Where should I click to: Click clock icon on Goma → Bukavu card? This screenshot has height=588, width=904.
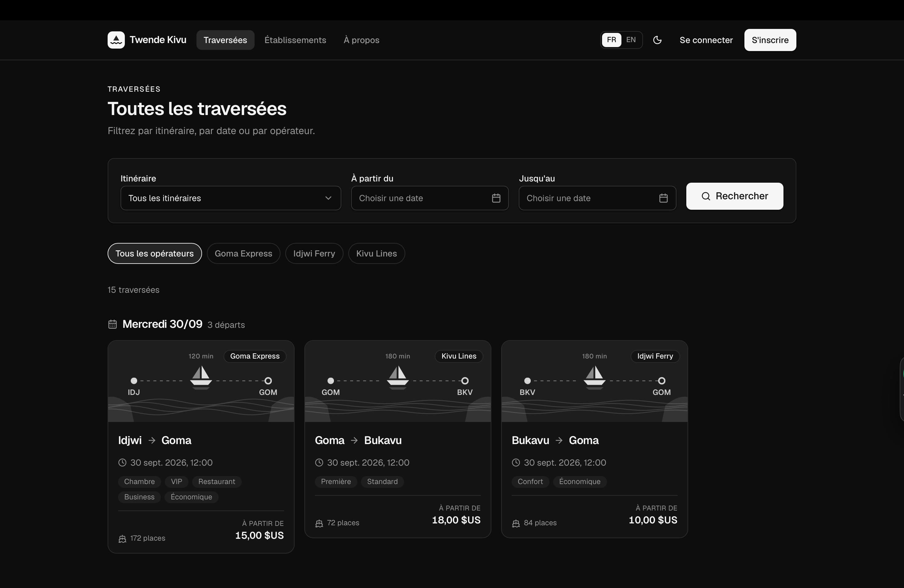[319, 462]
